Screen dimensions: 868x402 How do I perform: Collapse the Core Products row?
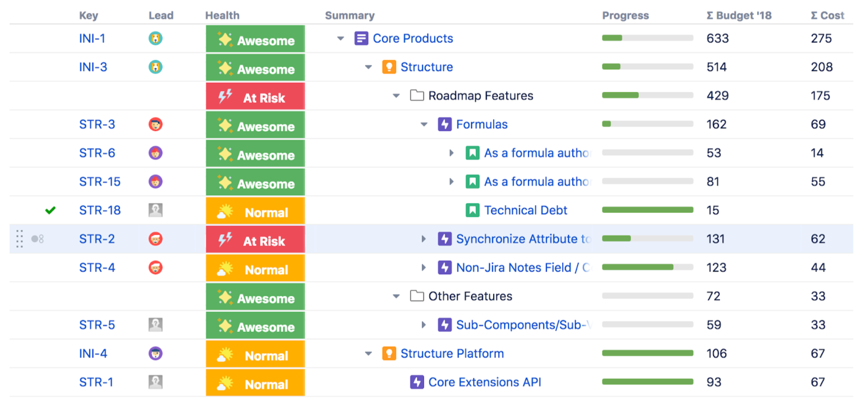pyautogui.click(x=341, y=39)
